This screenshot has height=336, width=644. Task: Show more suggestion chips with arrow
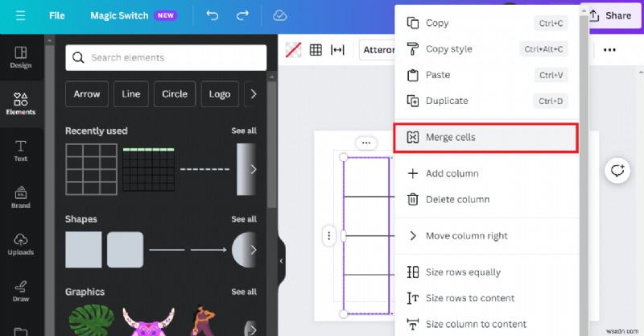click(x=254, y=93)
